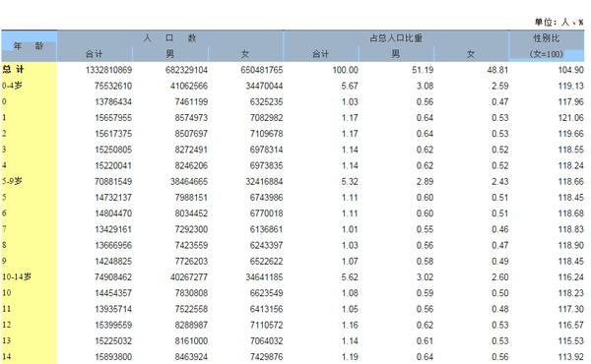This screenshot has width=591, height=364.
Task: Click cell 14804470
Action: pos(113,213)
